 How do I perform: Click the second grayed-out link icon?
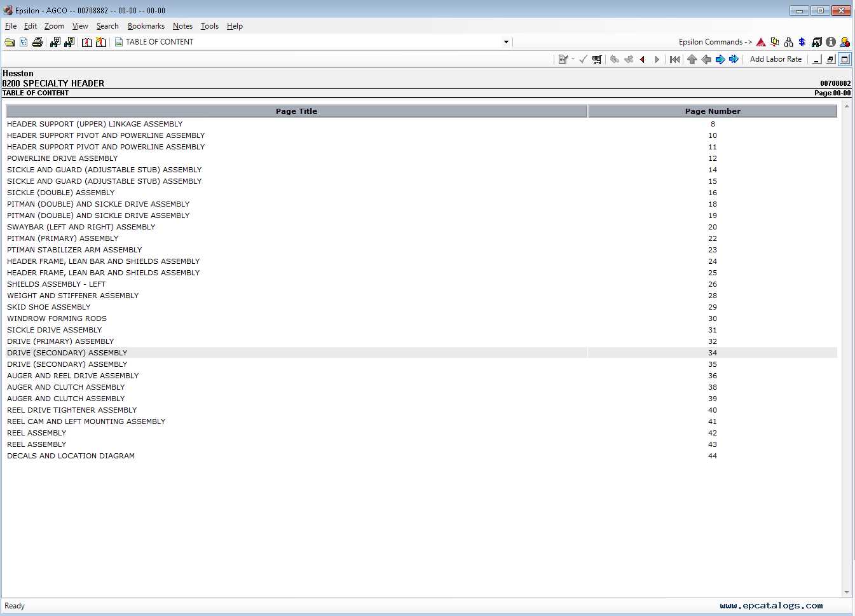[x=629, y=59]
